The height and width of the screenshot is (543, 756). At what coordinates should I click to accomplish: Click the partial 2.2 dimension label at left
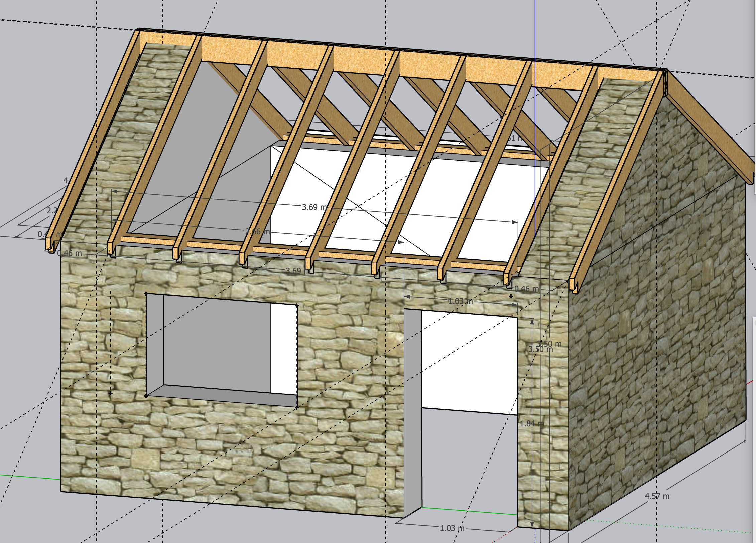[52, 210]
